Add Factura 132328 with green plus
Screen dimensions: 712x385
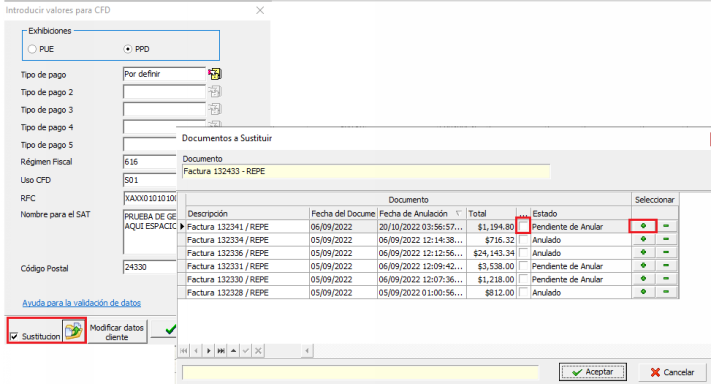coord(643,292)
